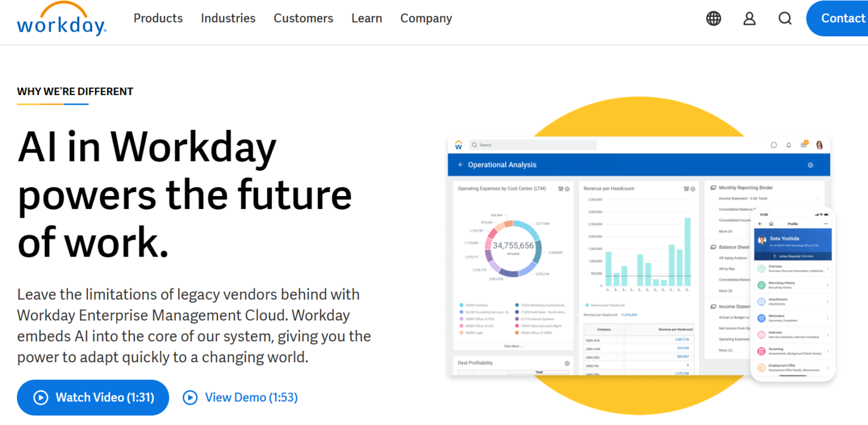Screen dimensions: 868x425
Task: Open three-dot menu in phone Profile screen
Action: pyautogui.click(x=826, y=224)
